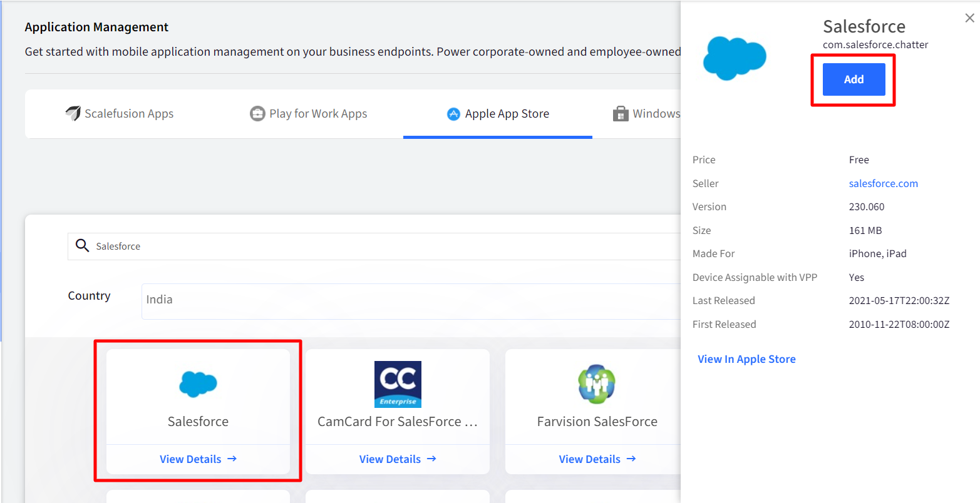
Task: Open View Details for Farvision SalesForce
Action: point(597,459)
